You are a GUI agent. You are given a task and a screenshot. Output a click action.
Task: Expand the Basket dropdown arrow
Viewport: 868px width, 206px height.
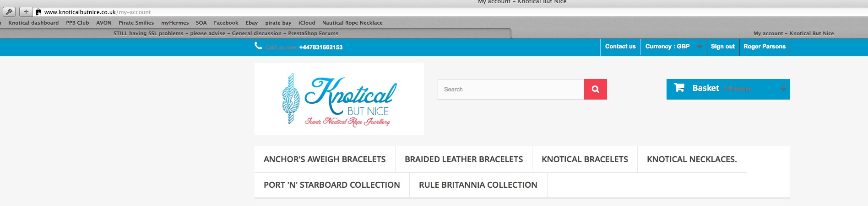click(x=783, y=89)
